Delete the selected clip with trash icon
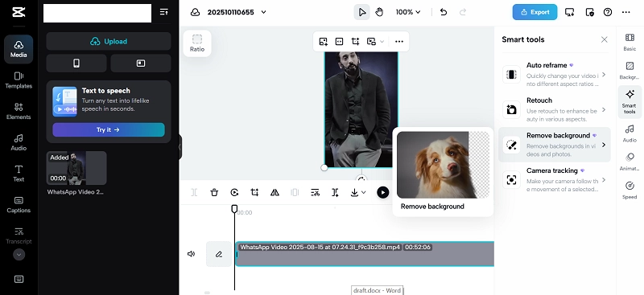This screenshot has width=644, height=295. [x=214, y=192]
